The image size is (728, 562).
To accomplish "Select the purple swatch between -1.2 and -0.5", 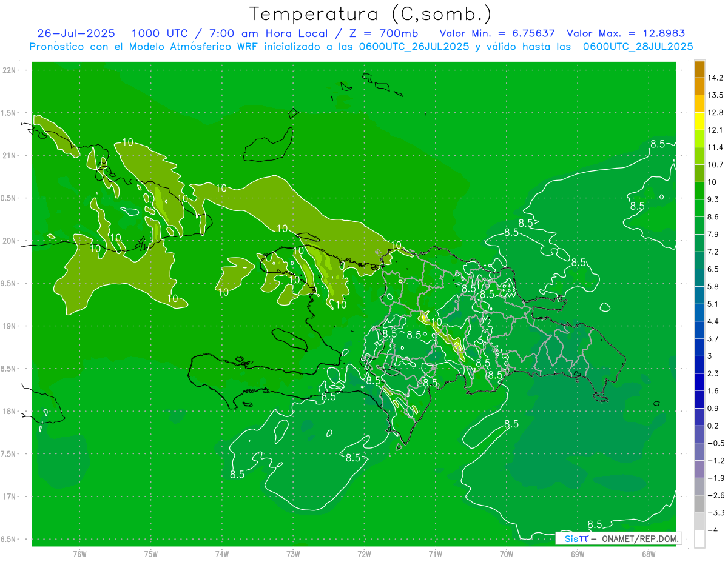I will click(x=699, y=452).
